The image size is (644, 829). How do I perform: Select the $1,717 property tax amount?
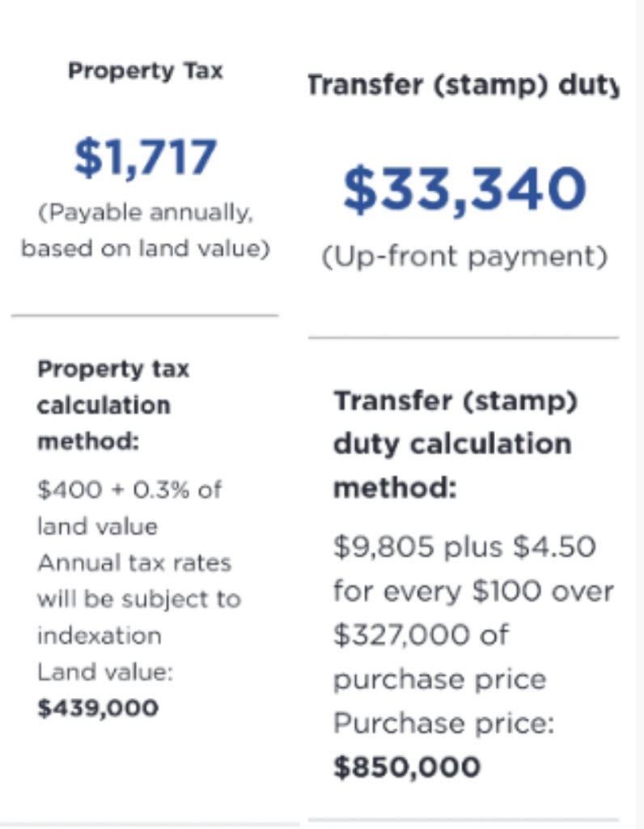coord(145,157)
